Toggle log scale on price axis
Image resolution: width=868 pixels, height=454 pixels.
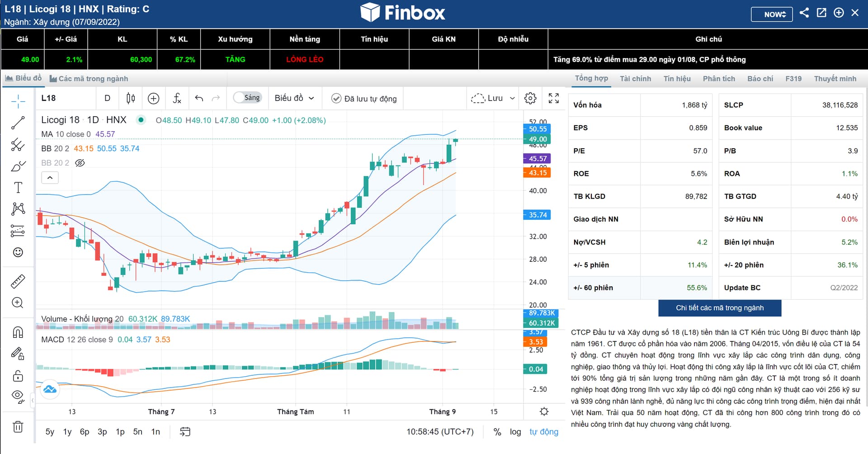tap(515, 432)
